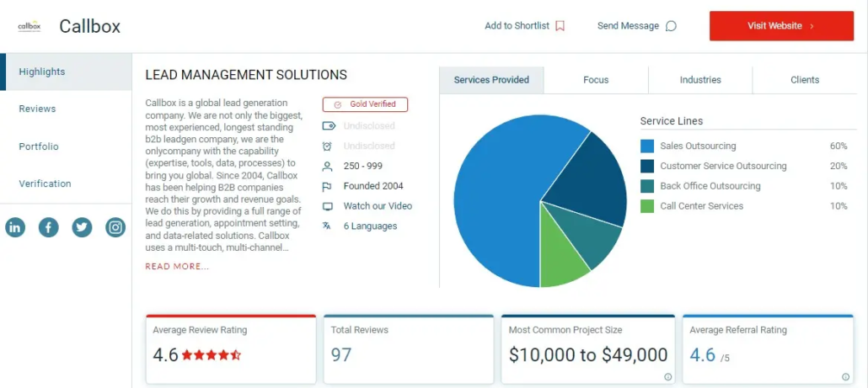
Task: Click the monitor icon next to Watch our Video
Action: tap(328, 206)
